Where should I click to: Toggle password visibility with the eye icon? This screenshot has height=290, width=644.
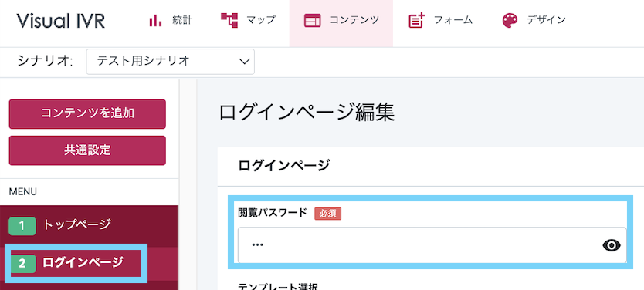pyautogui.click(x=612, y=245)
